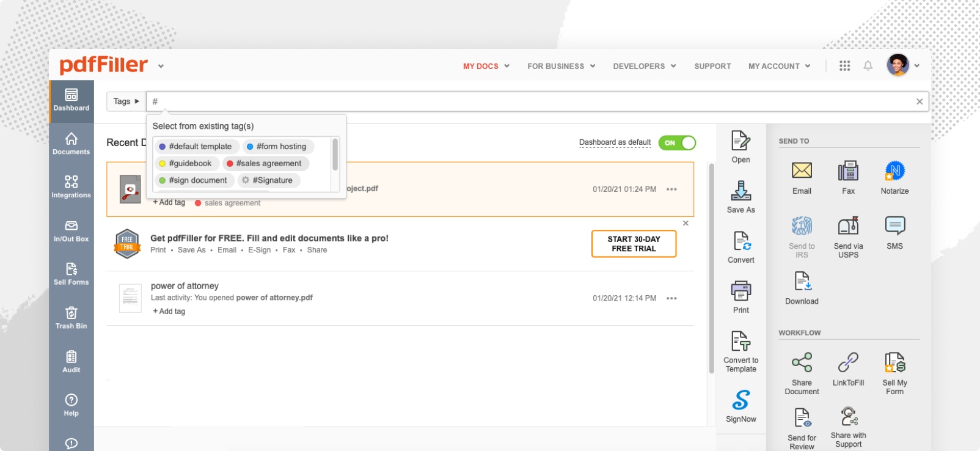Choose Sell My Form
980x451 pixels.
(894, 374)
